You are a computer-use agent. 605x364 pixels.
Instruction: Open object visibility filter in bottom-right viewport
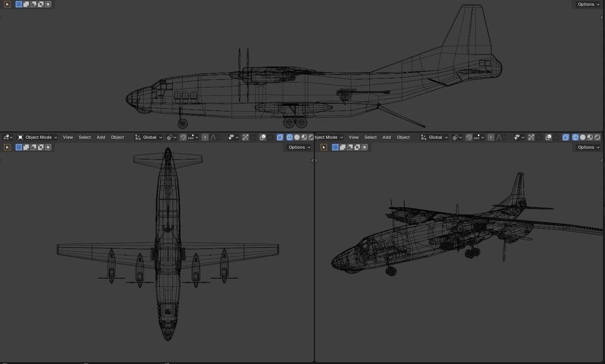pyautogui.click(x=519, y=137)
